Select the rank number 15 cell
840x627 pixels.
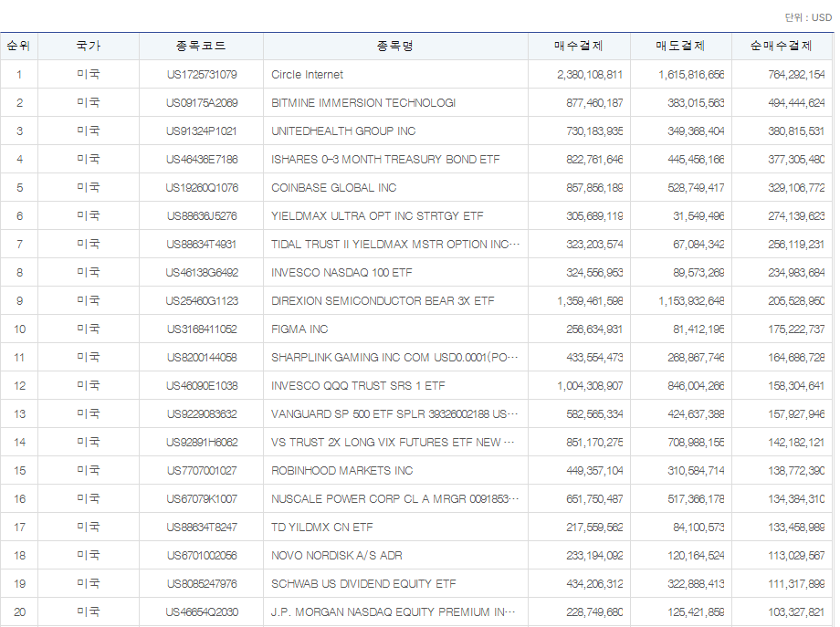point(19,471)
